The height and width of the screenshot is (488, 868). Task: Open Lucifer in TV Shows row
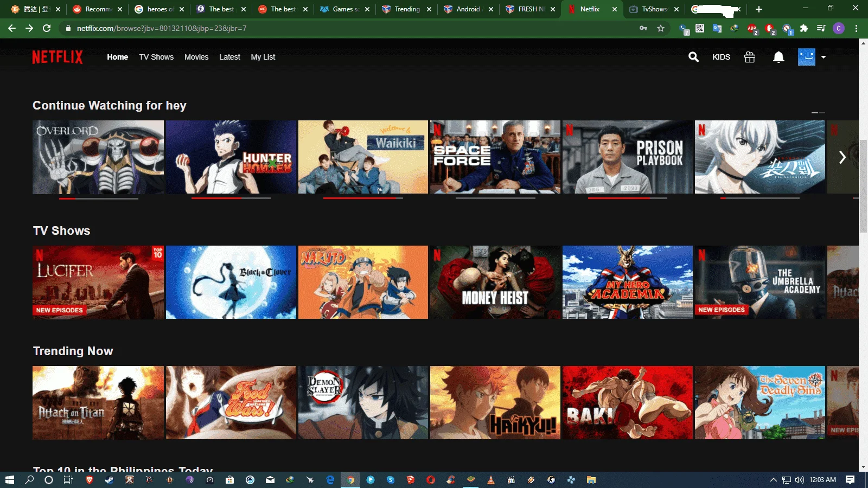point(98,282)
